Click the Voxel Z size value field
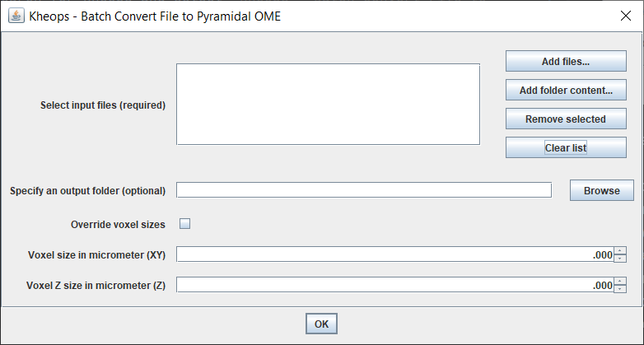The image size is (644, 345). click(395, 285)
